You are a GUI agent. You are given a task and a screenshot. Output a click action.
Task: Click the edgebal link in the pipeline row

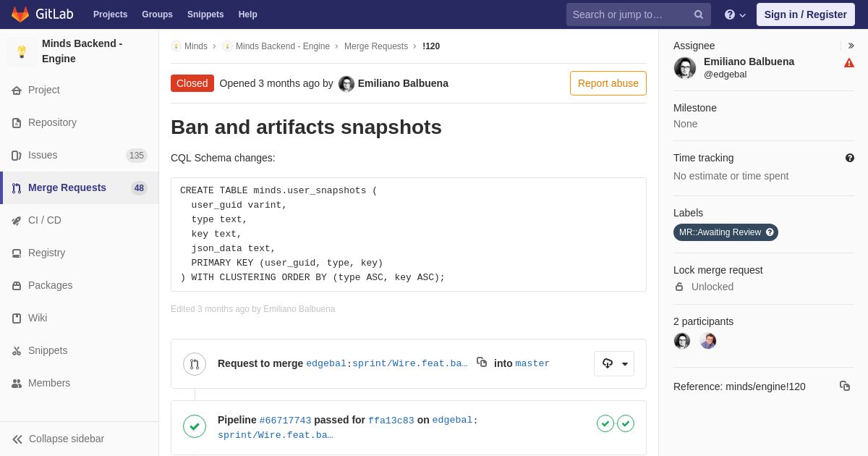coord(452,421)
